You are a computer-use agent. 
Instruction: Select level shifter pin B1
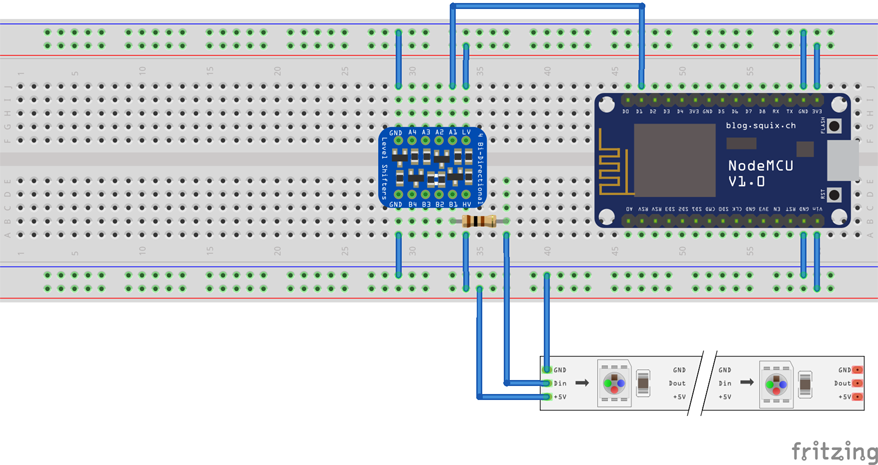(452, 194)
